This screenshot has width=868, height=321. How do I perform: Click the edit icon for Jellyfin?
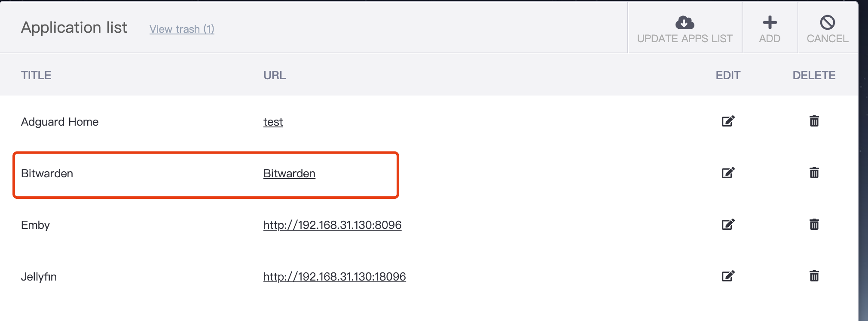click(x=728, y=276)
